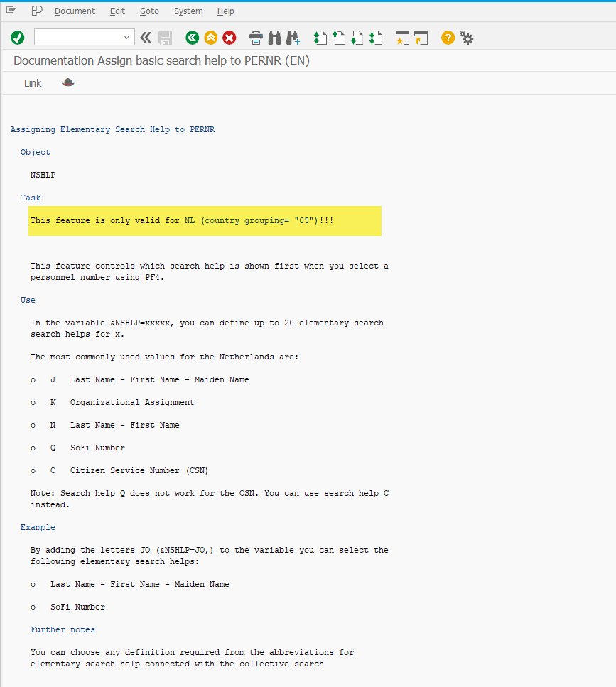The height and width of the screenshot is (687, 616).
Task: Click the Further notes heading
Action: point(63,629)
